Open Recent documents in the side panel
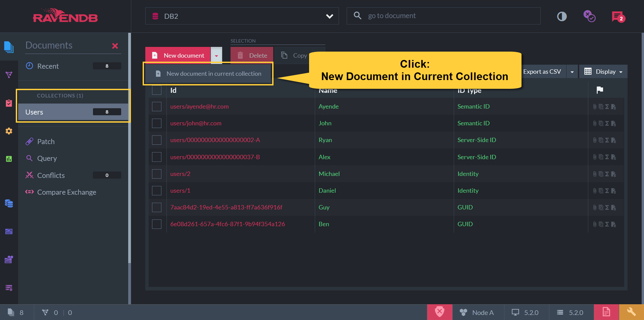The height and width of the screenshot is (320, 644). coord(73,66)
